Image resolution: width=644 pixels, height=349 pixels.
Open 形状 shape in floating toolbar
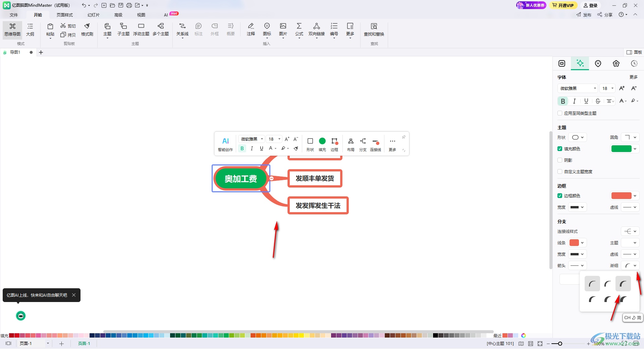310,144
